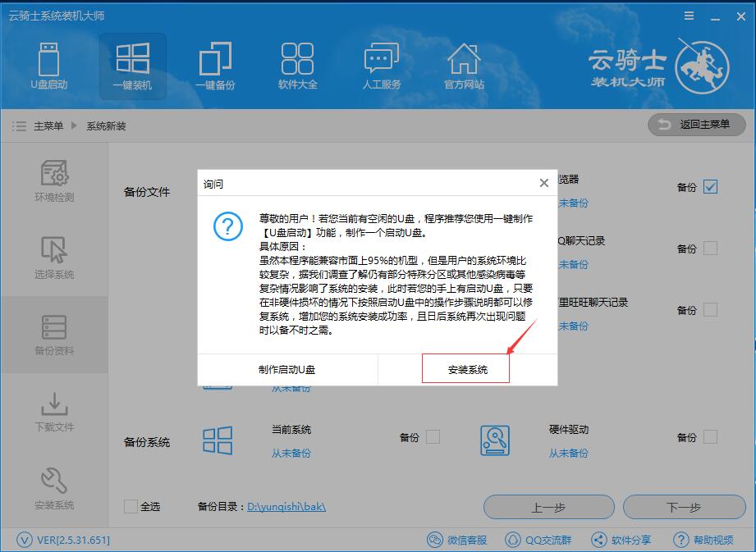Open 软件大全 from the top navigation
The height and width of the screenshot is (552, 756).
click(x=297, y=66)
